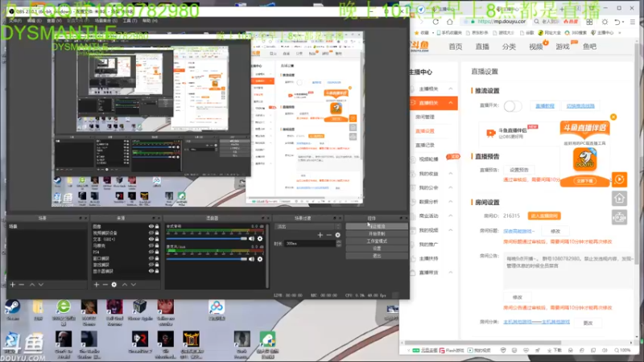Remove selected scene with minus icon
This screenshot has width=644, height=362.
tap(22, 285)
